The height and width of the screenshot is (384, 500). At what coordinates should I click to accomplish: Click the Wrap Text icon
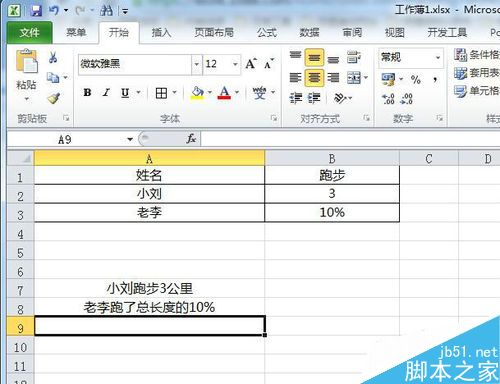pos(353,57)
